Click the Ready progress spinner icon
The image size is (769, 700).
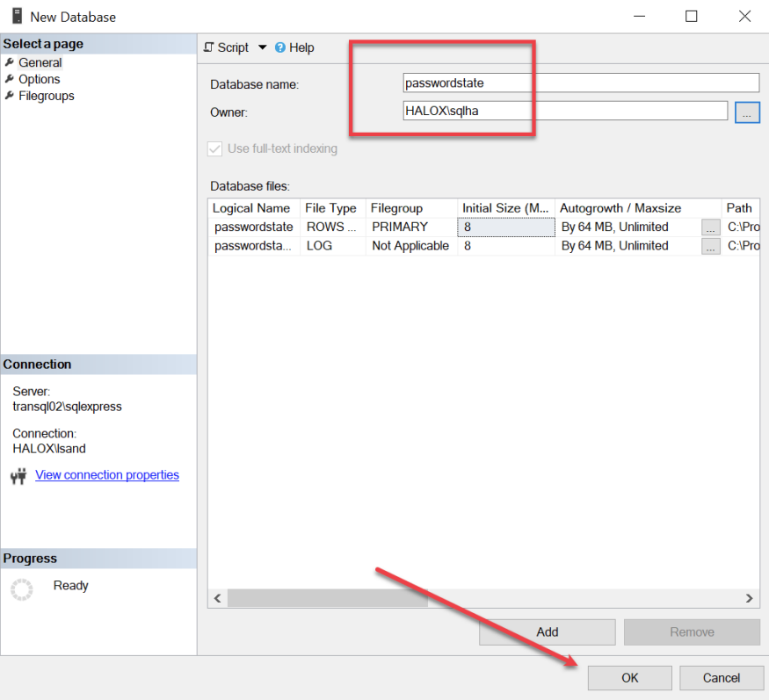pos(22,589)
